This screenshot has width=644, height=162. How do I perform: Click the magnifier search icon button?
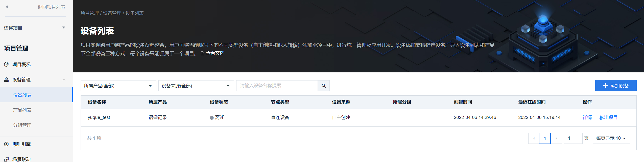coord(324,86)
